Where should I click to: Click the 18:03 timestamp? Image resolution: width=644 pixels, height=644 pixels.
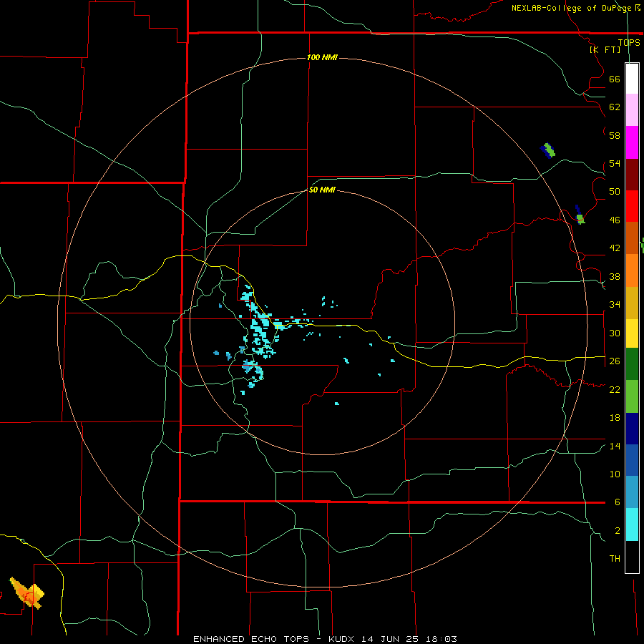[x=441, y=639]
